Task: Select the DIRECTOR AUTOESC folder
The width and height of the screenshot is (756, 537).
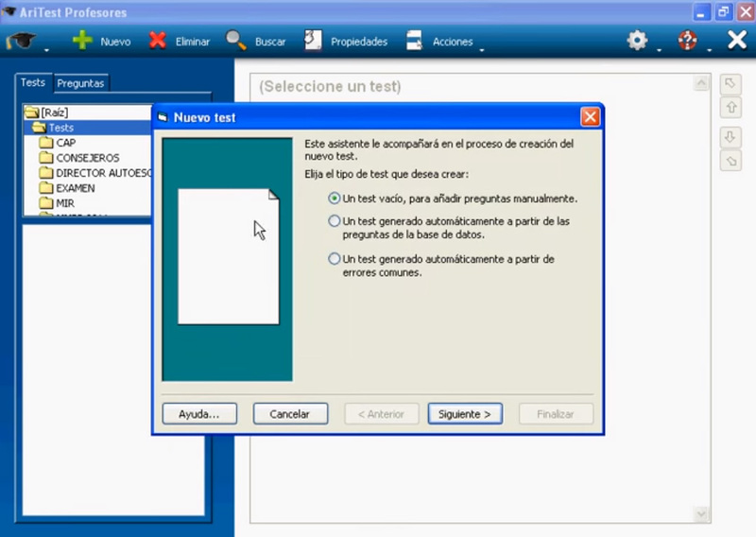Action: [104, 173]
